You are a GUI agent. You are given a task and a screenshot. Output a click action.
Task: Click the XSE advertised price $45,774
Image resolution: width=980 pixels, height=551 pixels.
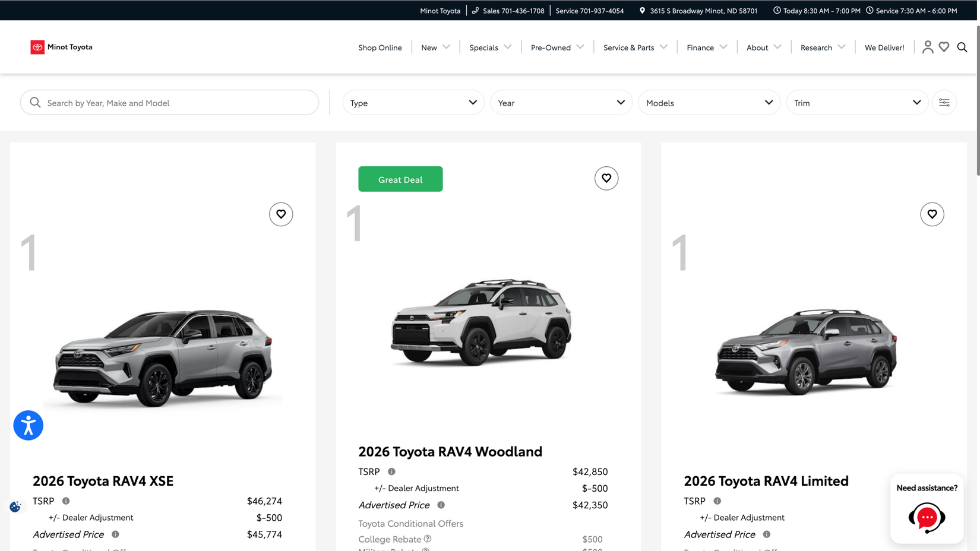coord(264,534)
